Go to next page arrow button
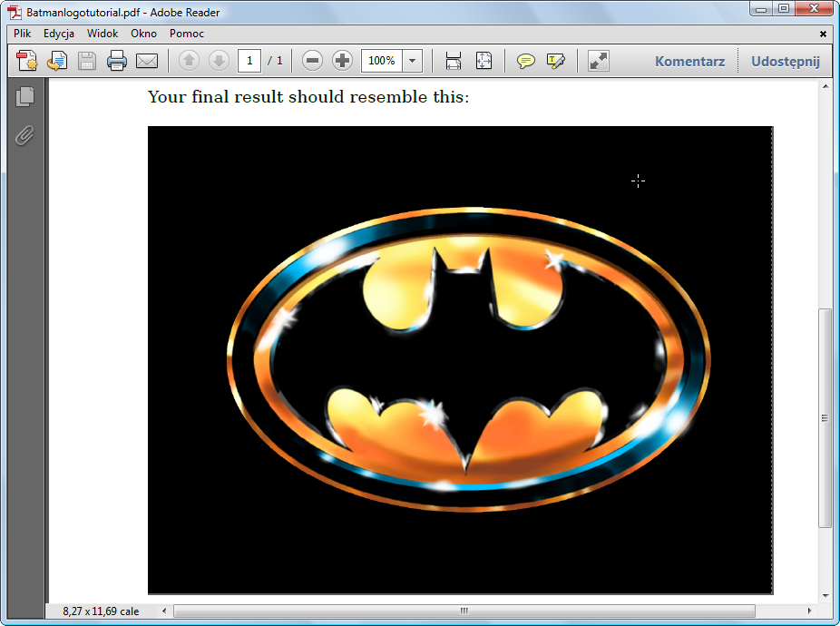 coord(219,61)
